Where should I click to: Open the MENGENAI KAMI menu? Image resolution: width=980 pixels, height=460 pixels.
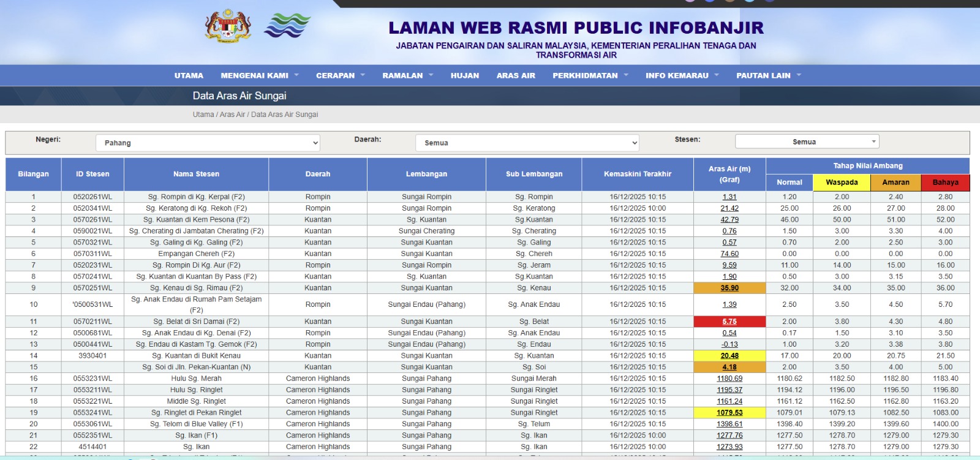pos(259,75)
